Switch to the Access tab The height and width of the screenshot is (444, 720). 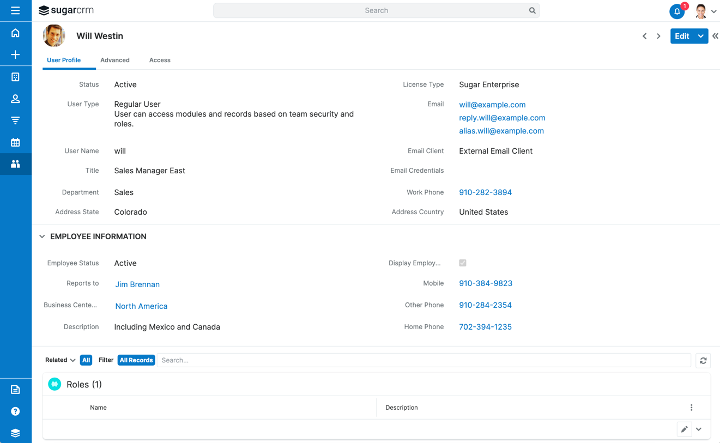point(159,60)
